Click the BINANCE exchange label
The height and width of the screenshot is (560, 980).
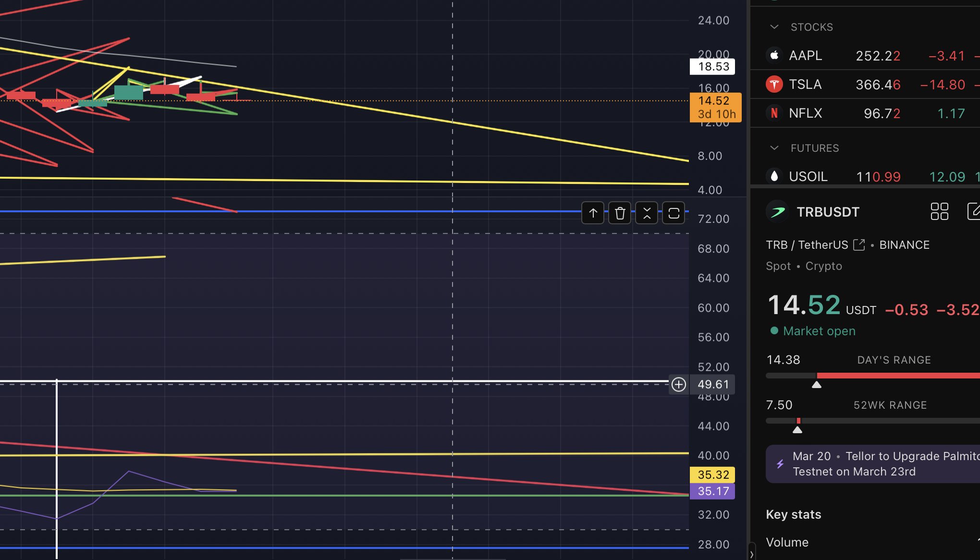[904, 245]
